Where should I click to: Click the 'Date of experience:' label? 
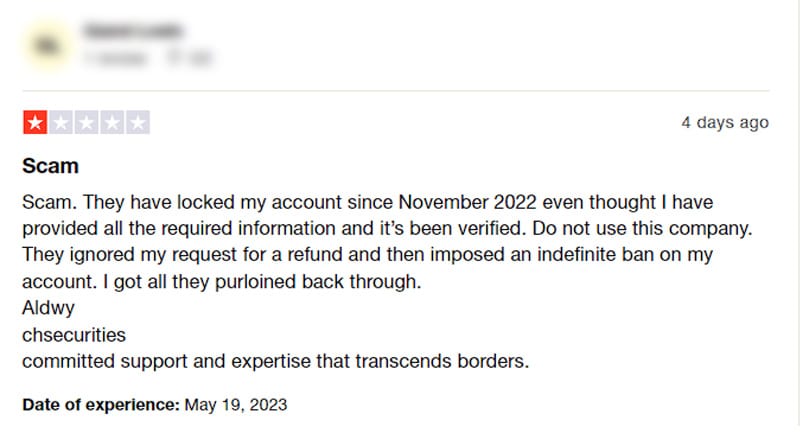pos(101,405)
